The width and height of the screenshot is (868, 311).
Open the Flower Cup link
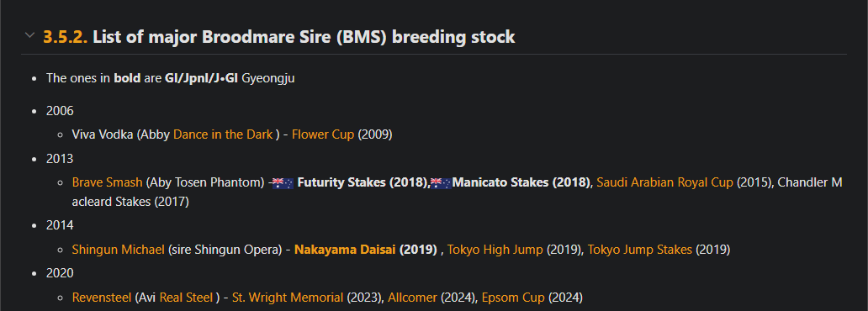[323, 134]
